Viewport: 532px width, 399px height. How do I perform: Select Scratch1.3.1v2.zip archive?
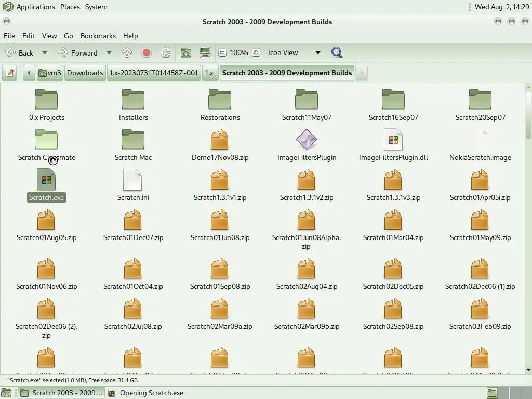click(x=307, y=185)
